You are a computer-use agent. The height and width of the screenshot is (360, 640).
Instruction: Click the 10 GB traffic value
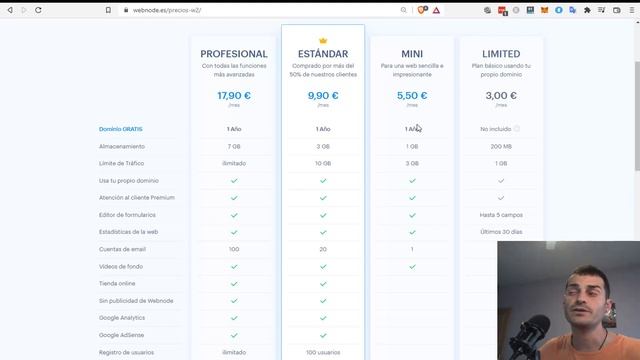pyautogui.click(x=323, y=163)
